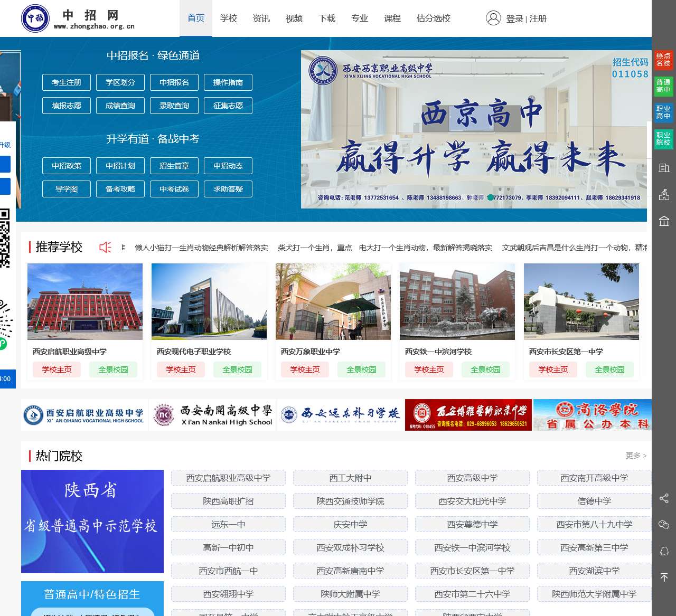Image resolution: width=676 pixels, height=616 pixels.
Task: Open the 估分选校 navigation tab
Action: [434, 18]
